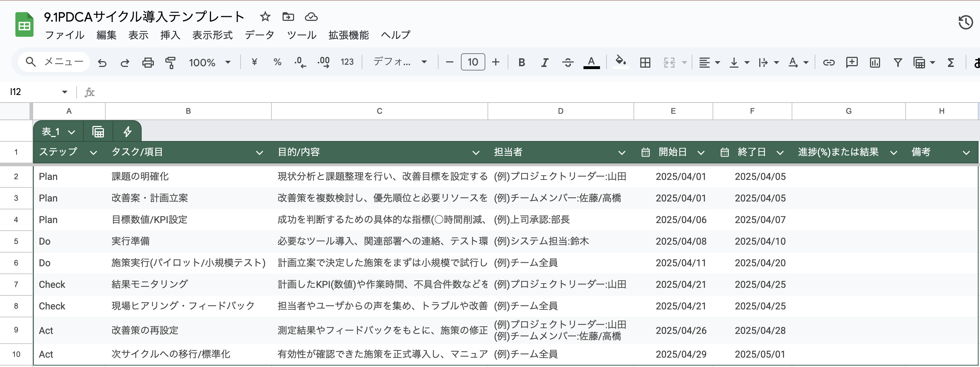Open the font family dropdown

coord(399,62)
